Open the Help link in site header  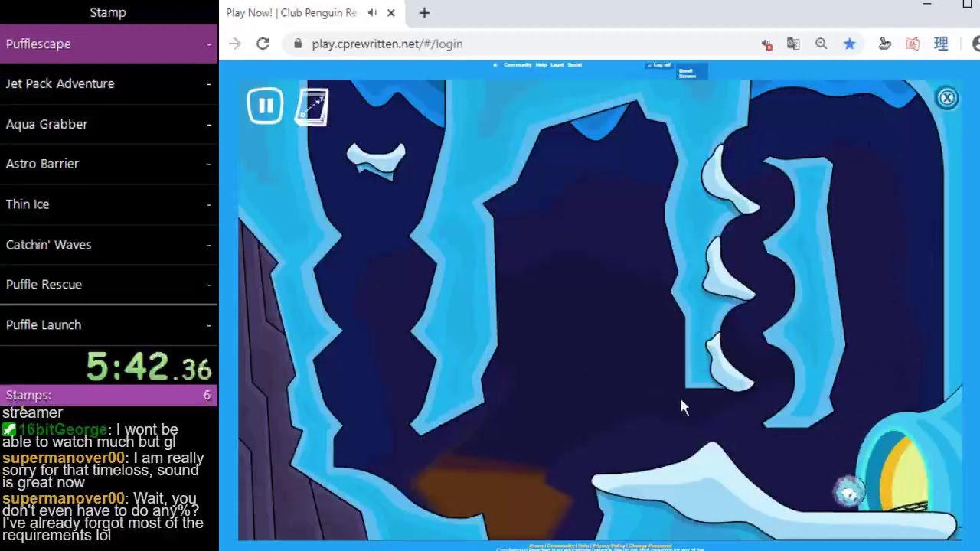[541, 65]
